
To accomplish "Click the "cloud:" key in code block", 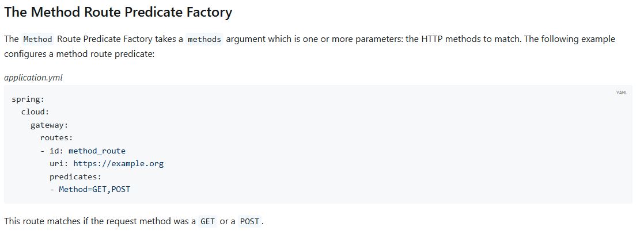I will [35, 112].
